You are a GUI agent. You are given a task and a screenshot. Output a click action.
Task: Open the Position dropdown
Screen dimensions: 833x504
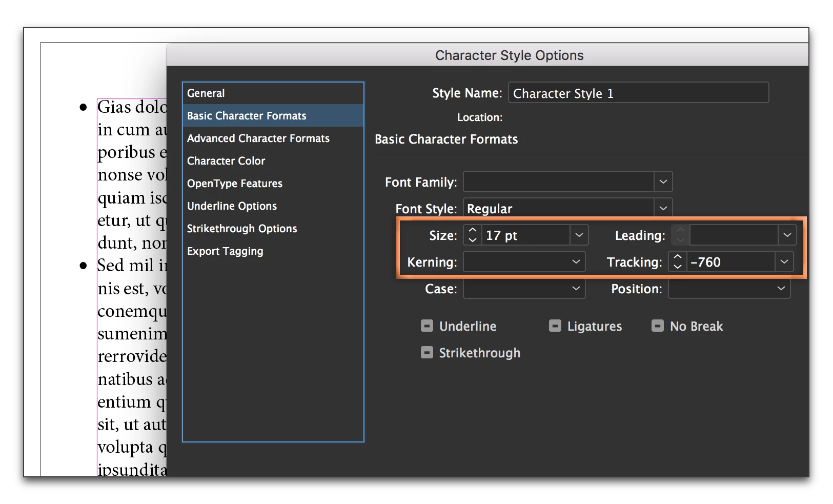click(x=729, y=289)
